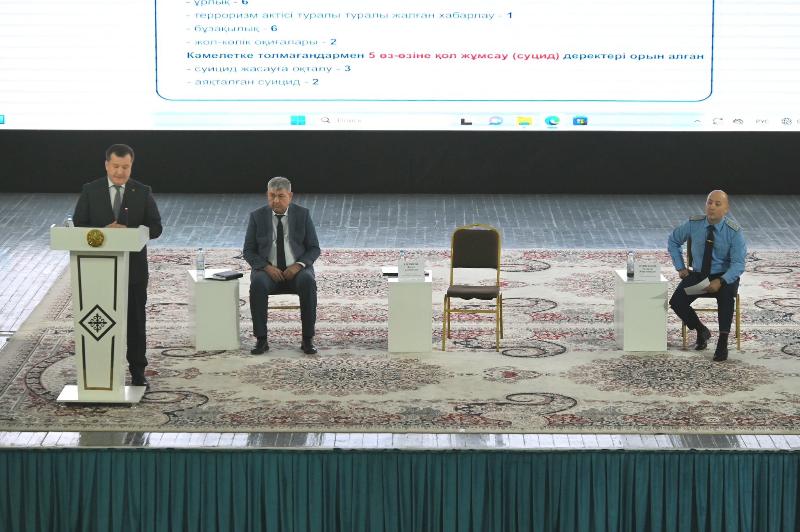The width and height of the screenshot is (800, 532).
Task: Expand hidden system tray icons chevron
Action: 697,121
